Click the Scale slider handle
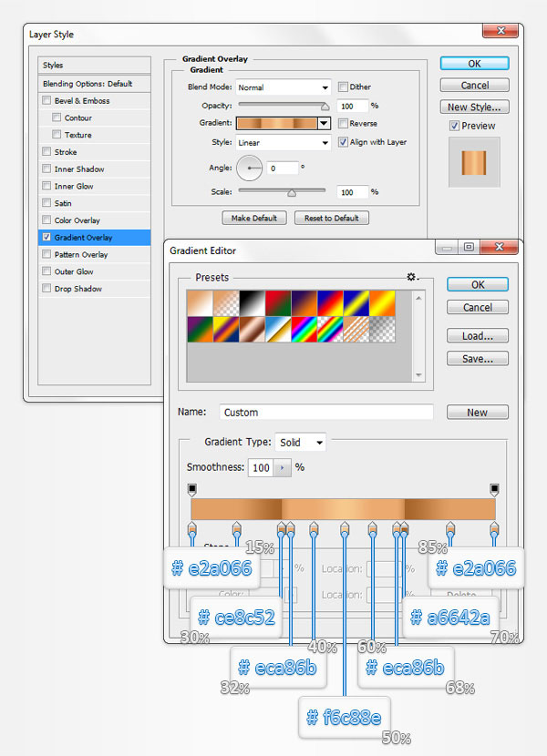 [292, 193]
